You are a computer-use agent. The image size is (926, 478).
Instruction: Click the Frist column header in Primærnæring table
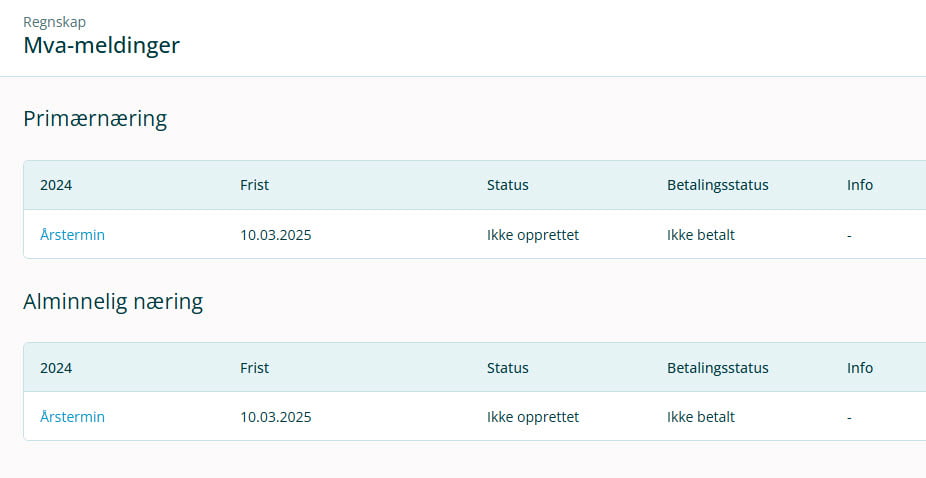click(254, 185)
